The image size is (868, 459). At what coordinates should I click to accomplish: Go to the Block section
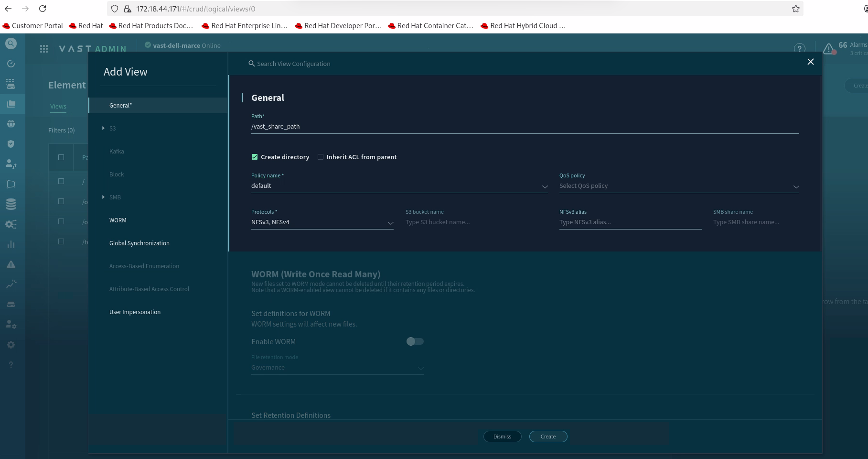coord(117,174)
